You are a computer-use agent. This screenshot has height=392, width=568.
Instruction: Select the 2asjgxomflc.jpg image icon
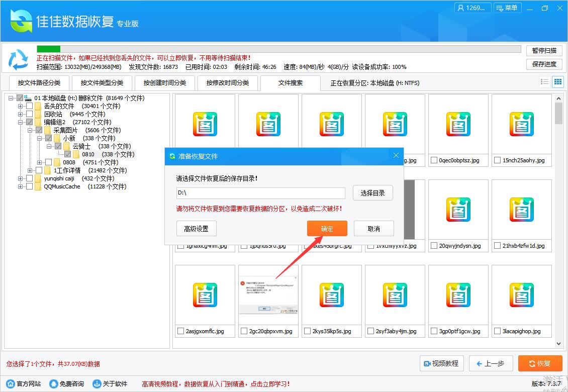205,295
